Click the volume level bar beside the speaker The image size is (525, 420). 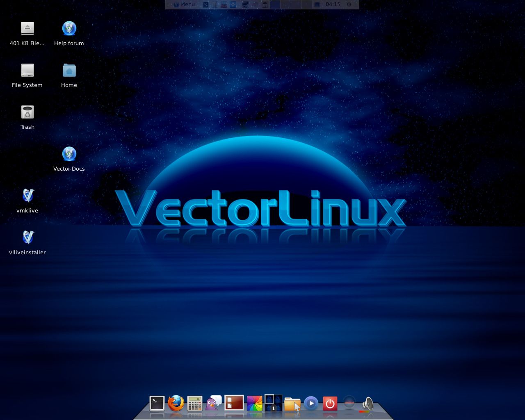364,411
